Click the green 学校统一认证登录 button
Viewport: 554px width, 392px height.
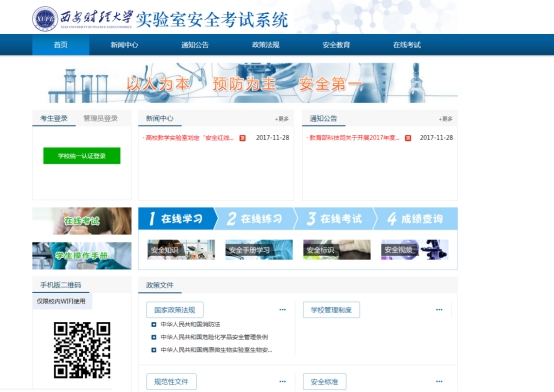82,156
